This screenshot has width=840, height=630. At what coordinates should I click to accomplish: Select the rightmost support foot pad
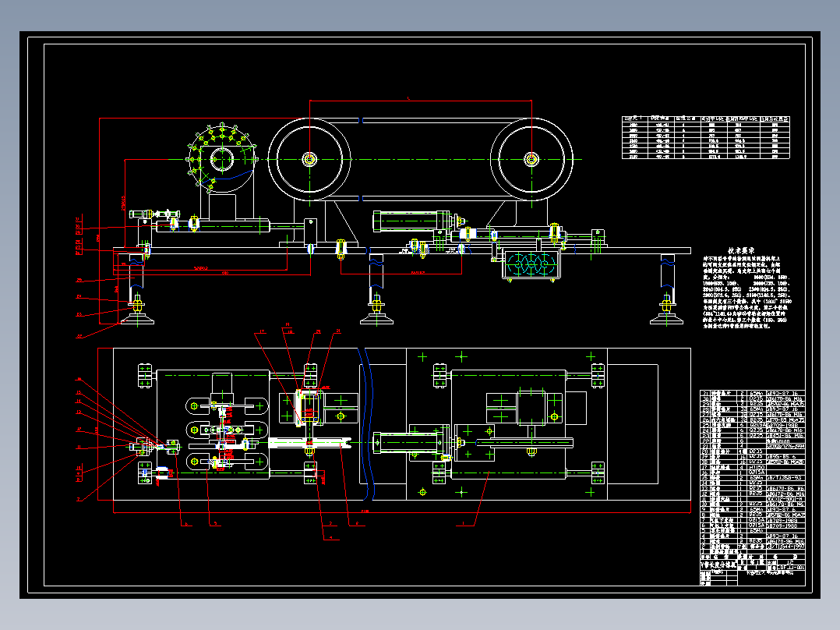point(666,320)
